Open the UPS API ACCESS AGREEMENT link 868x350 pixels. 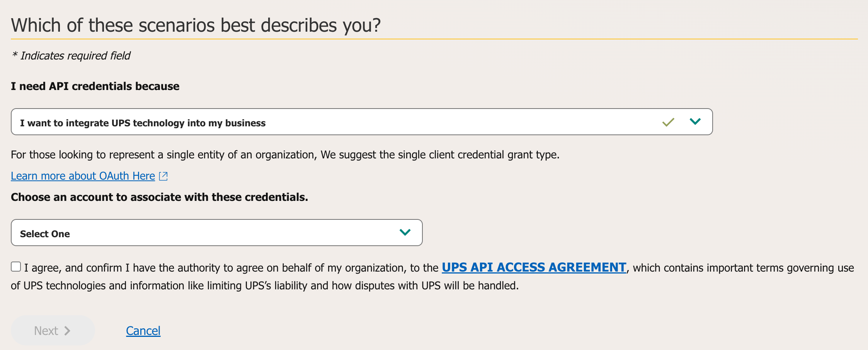click(534, 267)
